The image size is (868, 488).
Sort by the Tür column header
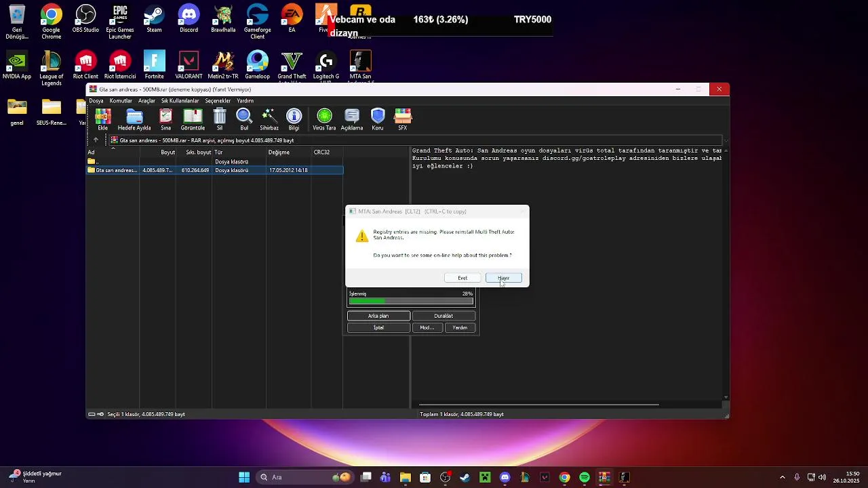tap(239, 152)
